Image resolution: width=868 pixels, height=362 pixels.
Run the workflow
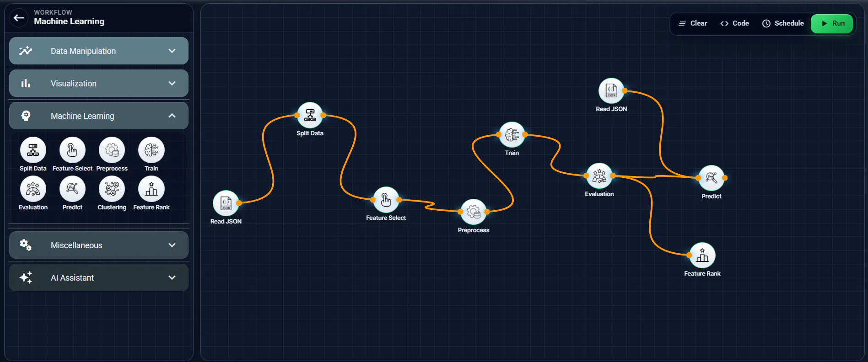coord(832,23)
